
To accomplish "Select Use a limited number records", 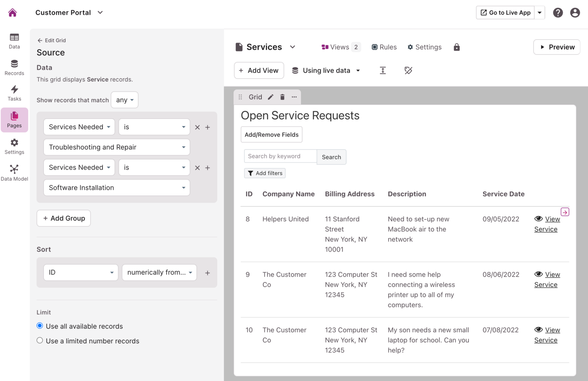I will click(40, 341).
